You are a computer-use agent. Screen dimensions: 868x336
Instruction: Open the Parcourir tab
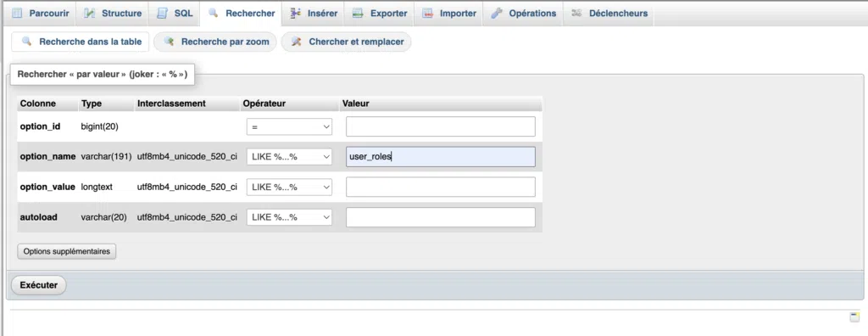[x=41, y=14]
